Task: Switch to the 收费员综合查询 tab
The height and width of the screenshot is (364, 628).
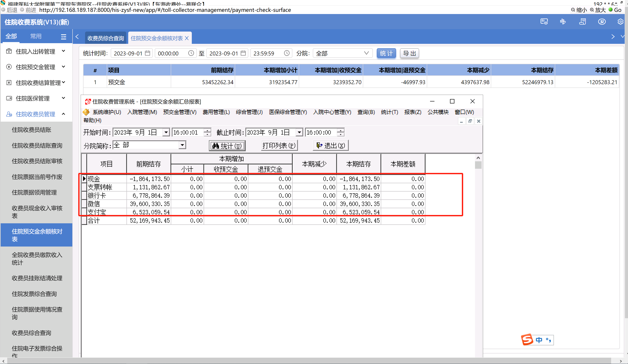Action: click(105, 38)
